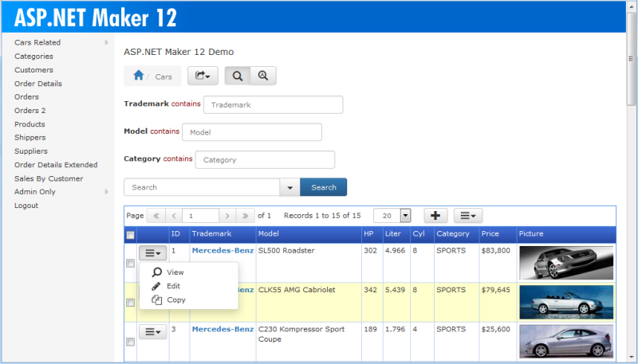This screenshot has width=638, height=364.
Task: Open Products in the sidebar
Action: (30, 124)
